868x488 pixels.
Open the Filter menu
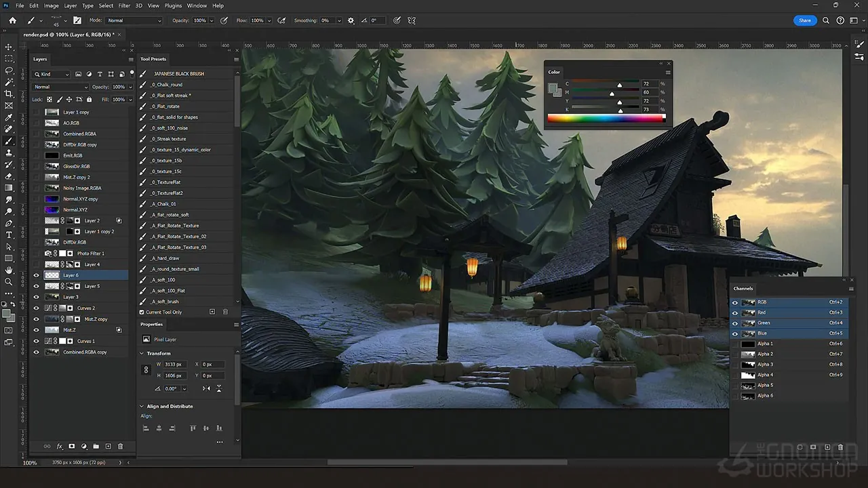coord(124,5)
